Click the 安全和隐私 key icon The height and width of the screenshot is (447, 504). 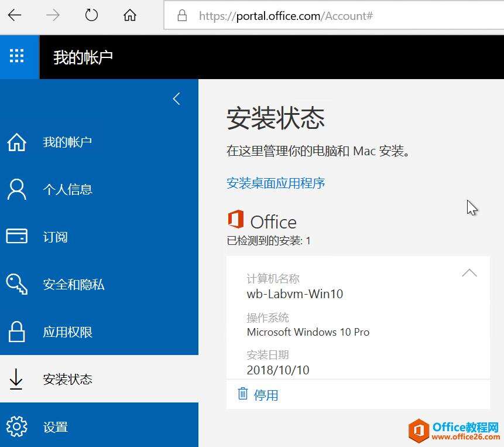click(17, 284)
